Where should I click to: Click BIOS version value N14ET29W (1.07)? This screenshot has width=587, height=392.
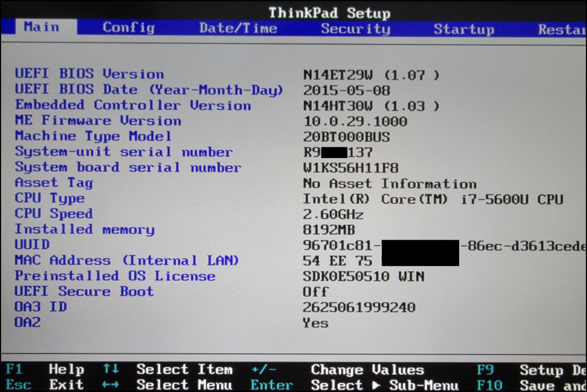(x=371, y=75)
